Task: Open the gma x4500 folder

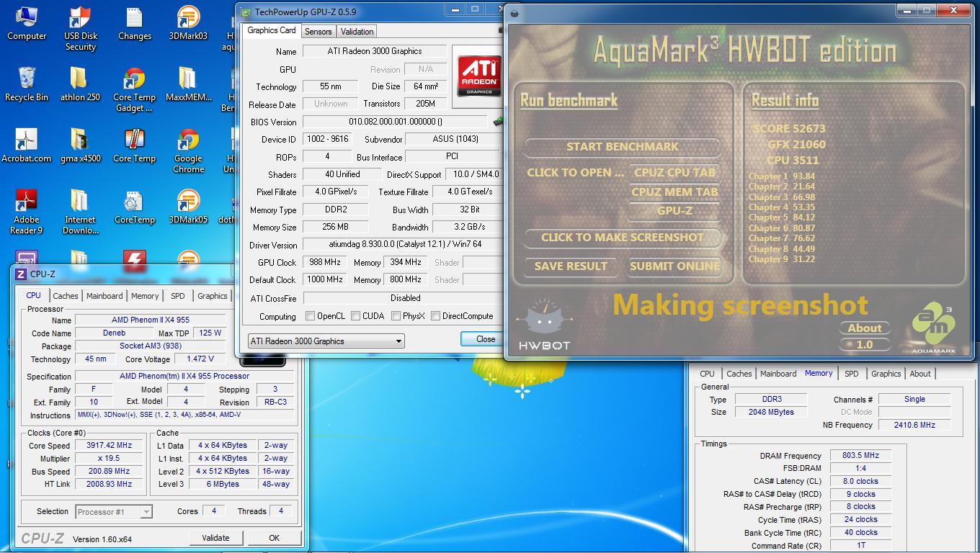Action: [x=80, y=145]
